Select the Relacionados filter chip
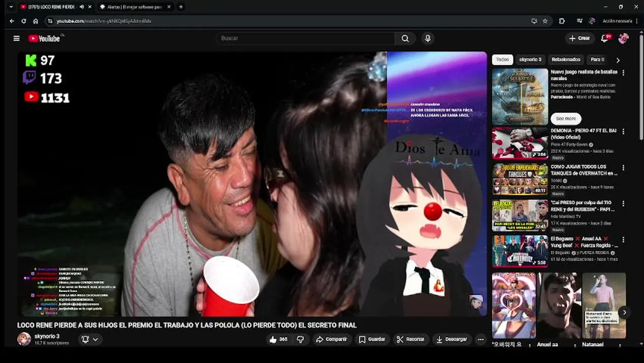 pos(566,59)
